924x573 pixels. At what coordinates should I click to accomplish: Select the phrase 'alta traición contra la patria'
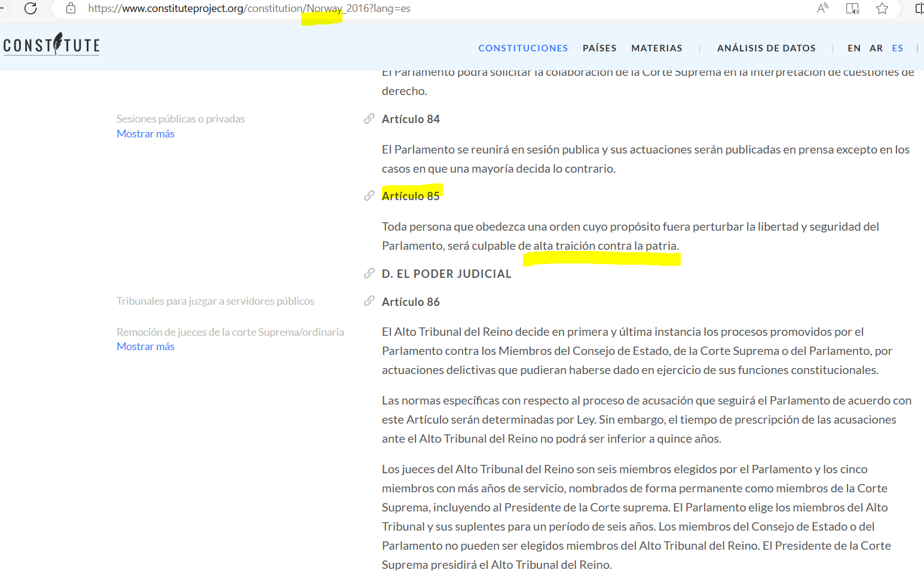[x=605, y=246]
